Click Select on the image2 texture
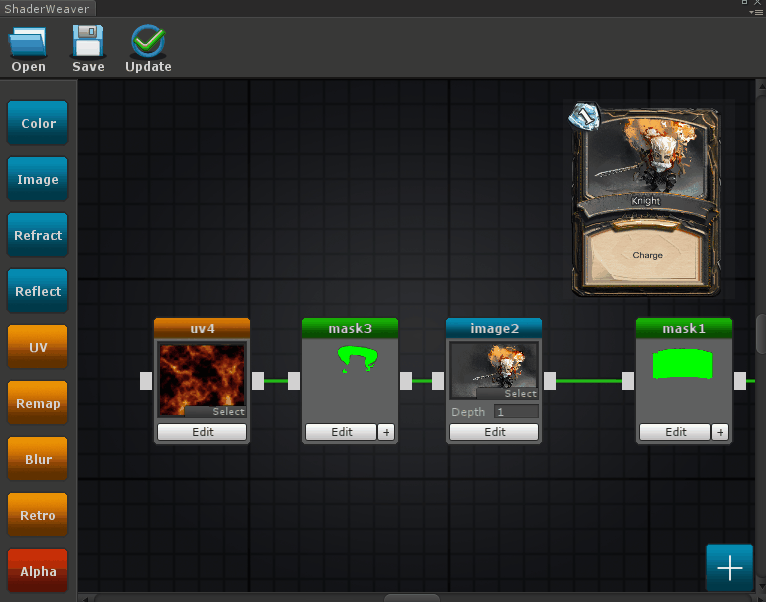This screenshot has height=602, width=766. tap(507, 393)
